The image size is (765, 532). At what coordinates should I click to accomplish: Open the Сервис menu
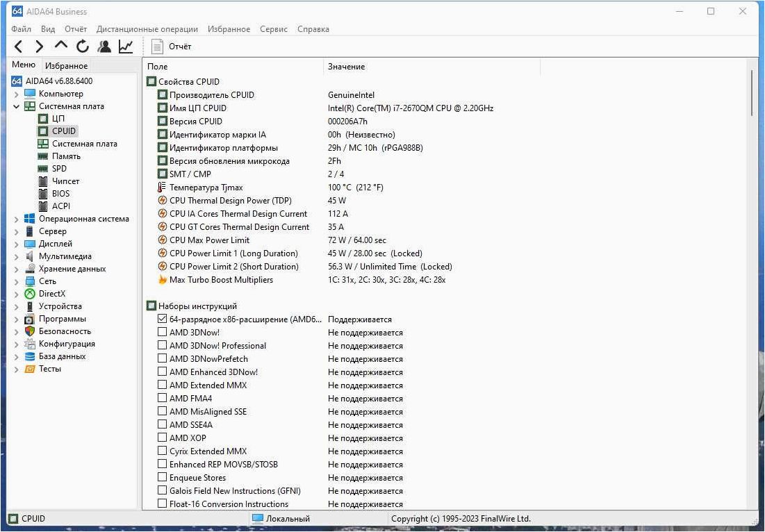click(x=273, y=29)
